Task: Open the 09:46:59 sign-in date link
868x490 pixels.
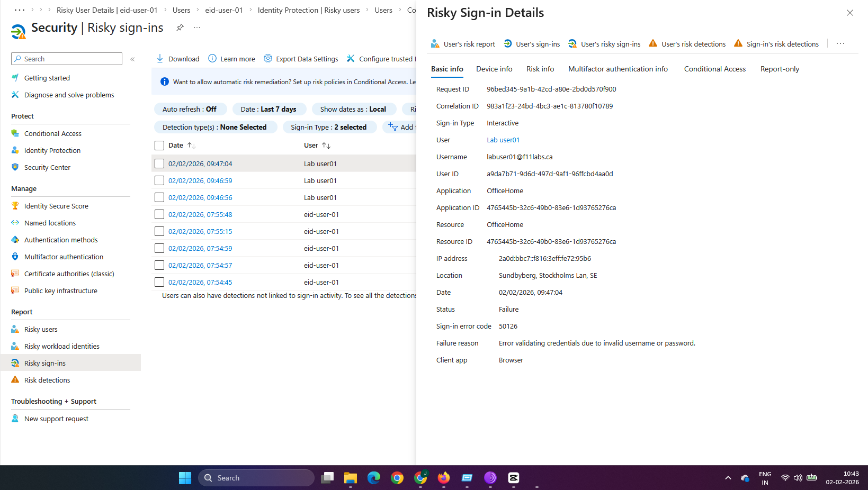Action: tap(200, 180)
